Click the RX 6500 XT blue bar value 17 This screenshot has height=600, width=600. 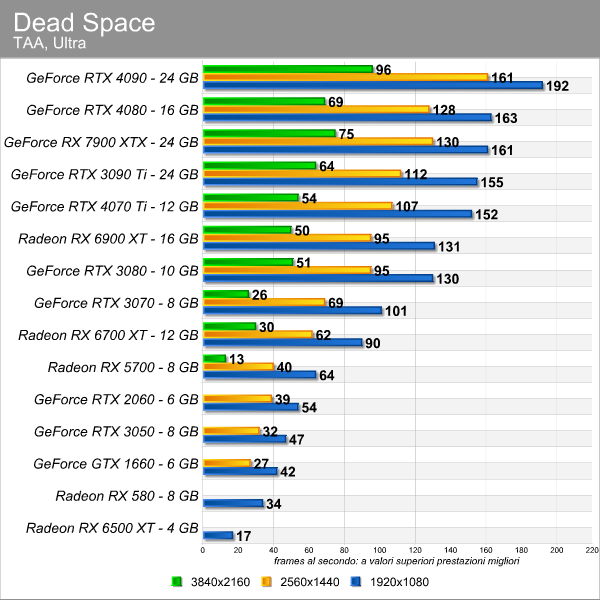[x=244, y=536]
